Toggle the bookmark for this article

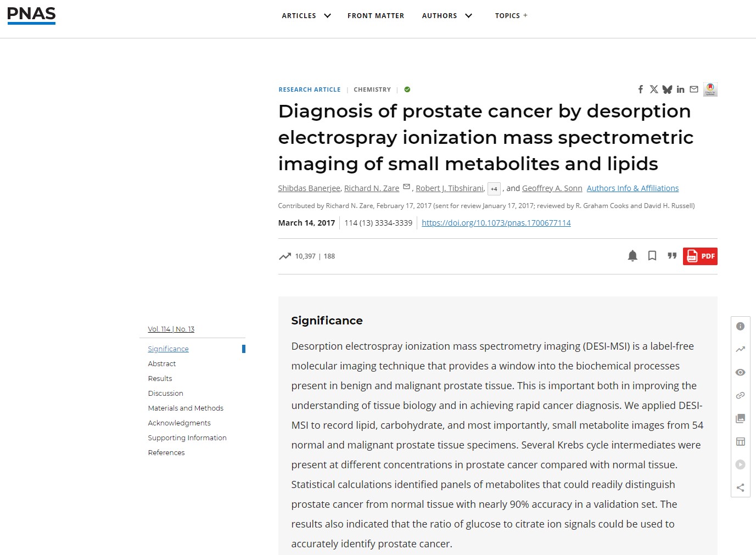[x=652, y=256]
